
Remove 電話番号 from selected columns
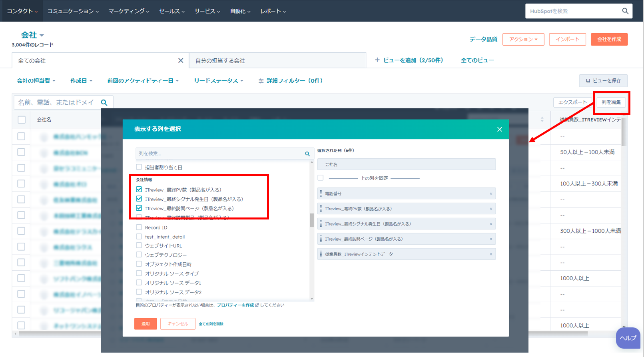(x=491, y=193)
